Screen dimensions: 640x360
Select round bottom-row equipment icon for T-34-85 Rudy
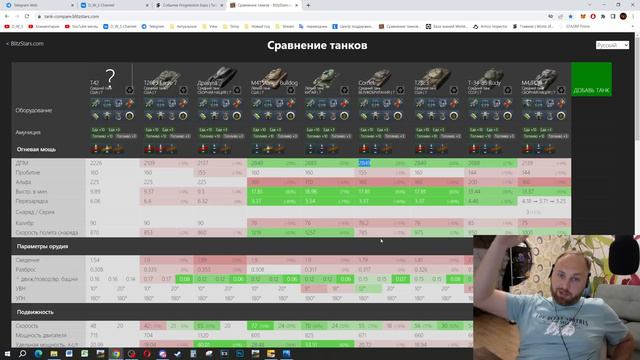(x=507, y=116)
